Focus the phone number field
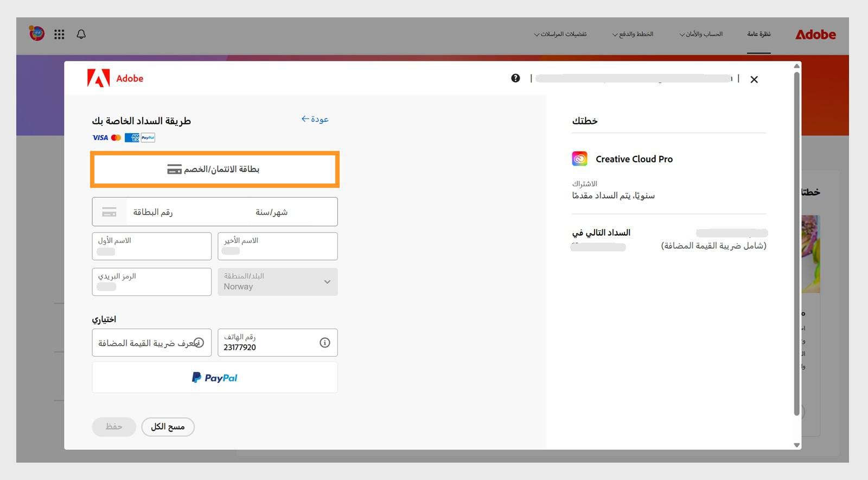 pos(278,343)
